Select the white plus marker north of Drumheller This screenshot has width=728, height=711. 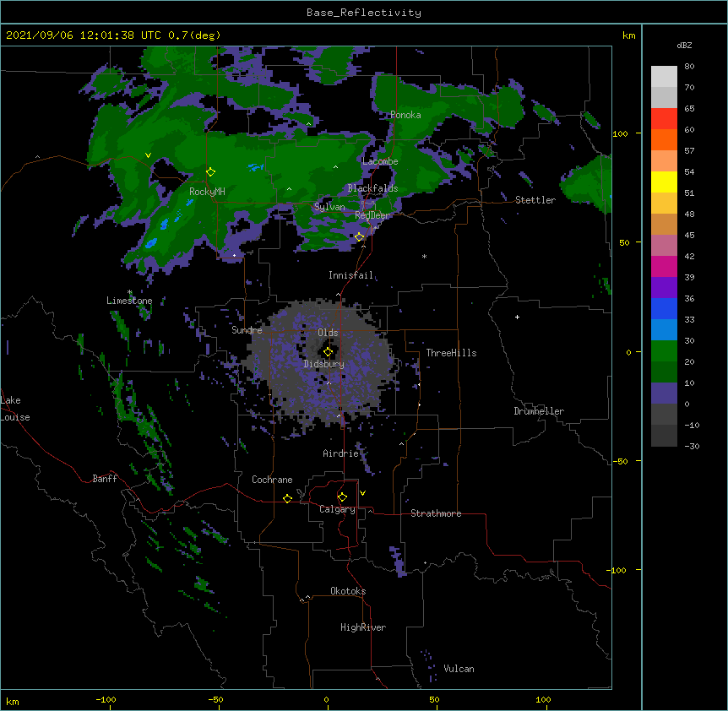tap(517, 317)
